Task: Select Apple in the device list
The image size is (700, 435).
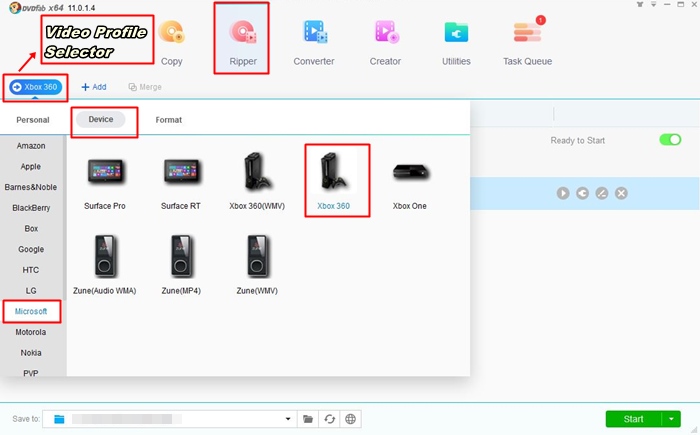Action: click(x=31, y=166)
